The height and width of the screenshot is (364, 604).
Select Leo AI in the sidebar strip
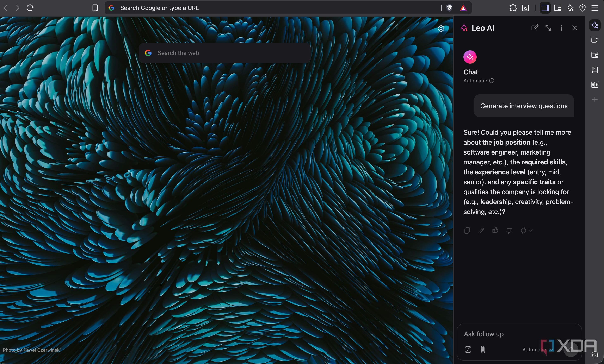(x=595, y=25)
